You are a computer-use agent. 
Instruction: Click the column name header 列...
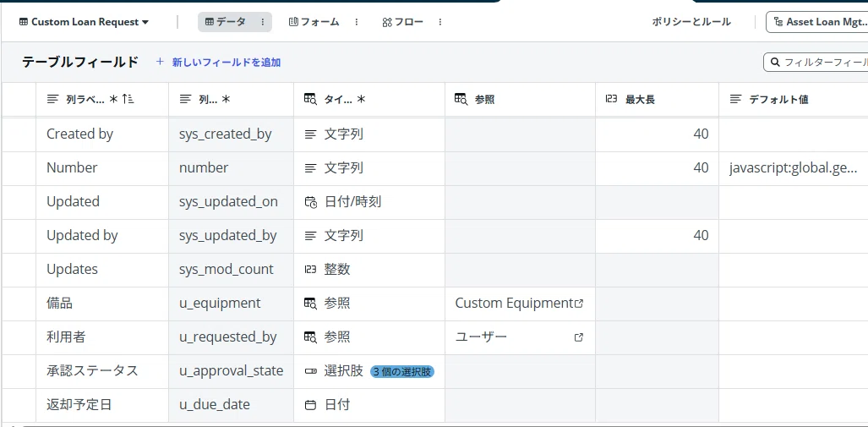(x=232, y=100)
